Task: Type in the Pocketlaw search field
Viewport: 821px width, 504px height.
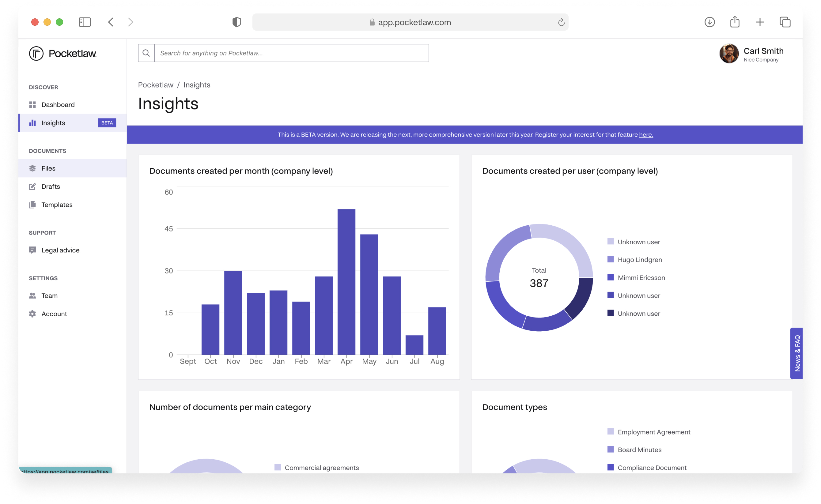Action: pos(291,53)
